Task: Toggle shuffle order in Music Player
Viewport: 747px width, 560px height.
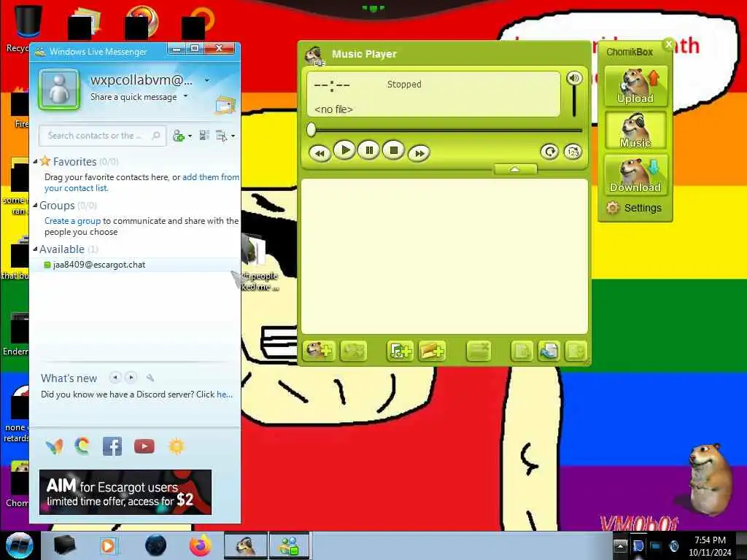Action: coord(573,152)
